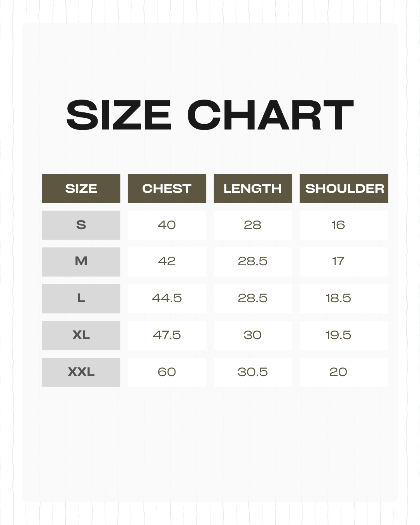Click length value 28.5 in M row
This screenshot has height=525, width=420.
[253, 261]
